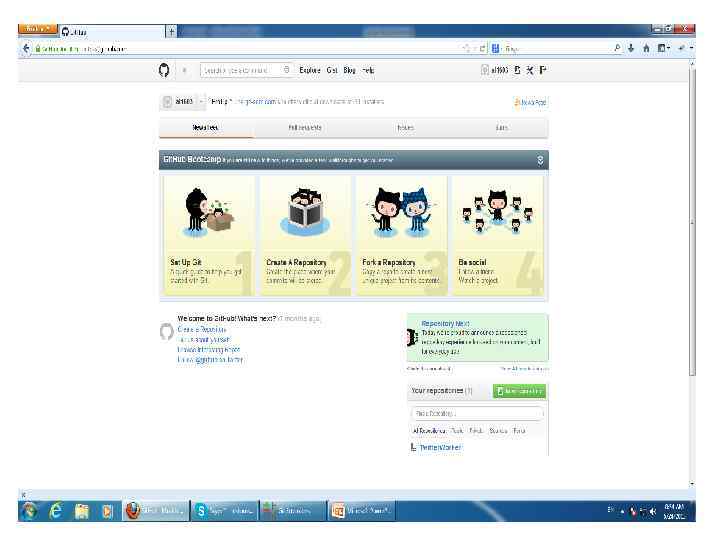The image size is (720, 540).
Task: Select the Private repositories filter
Action: 476,431
